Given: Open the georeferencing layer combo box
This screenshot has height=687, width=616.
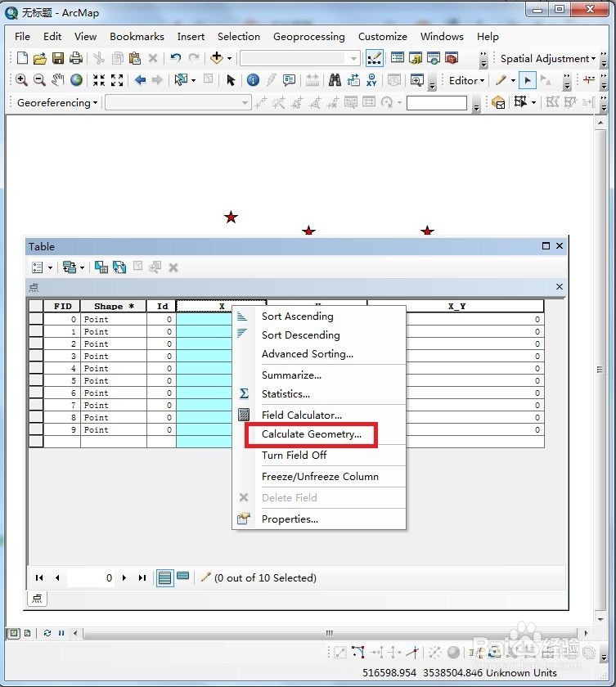Looking at the screenshot, I should coord(178,102).
